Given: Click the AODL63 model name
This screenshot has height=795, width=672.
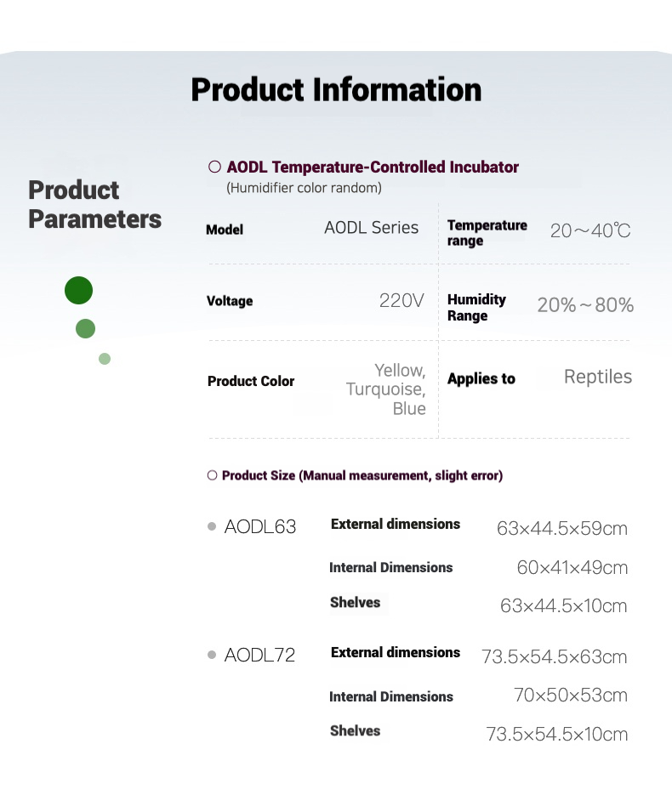Looking at the screenshot, I should (260, 527).
